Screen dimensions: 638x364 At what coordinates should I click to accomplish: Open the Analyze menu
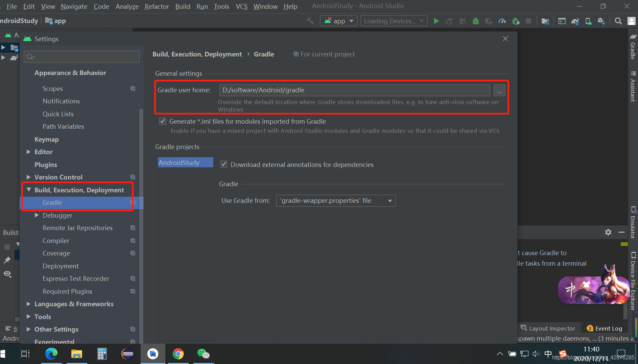tap(127, 6)
